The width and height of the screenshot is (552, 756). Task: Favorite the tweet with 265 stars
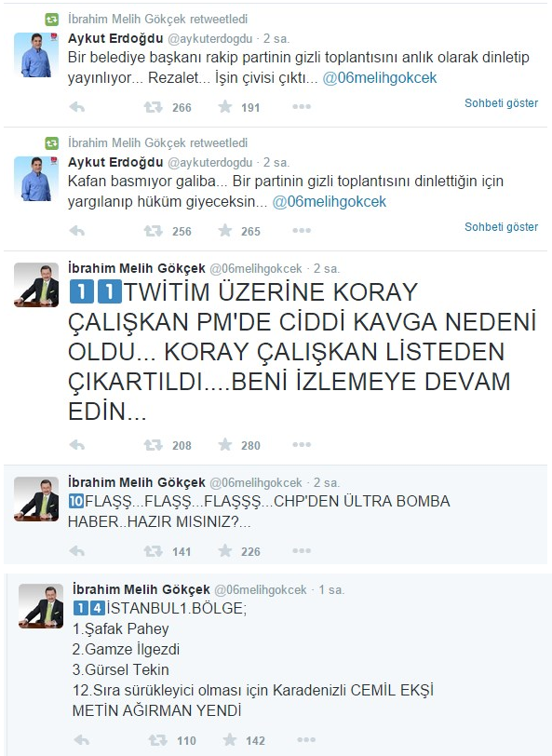coord(224,231)
